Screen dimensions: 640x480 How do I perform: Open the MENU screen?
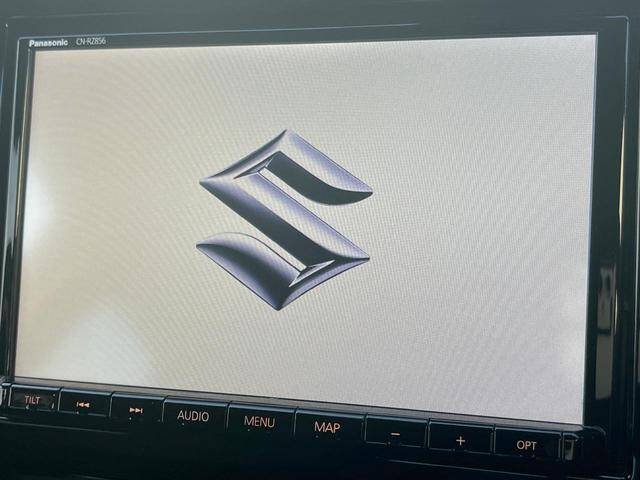click(x=259, y=422)
